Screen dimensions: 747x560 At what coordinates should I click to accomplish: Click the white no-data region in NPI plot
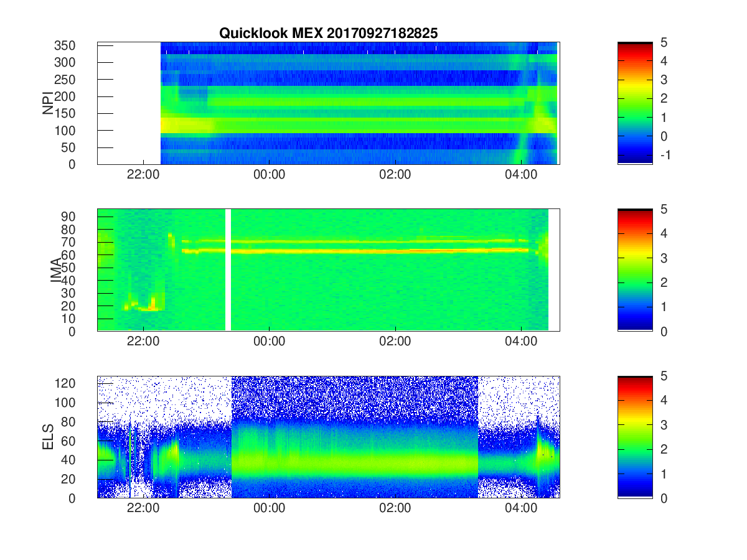coord(129,103)
